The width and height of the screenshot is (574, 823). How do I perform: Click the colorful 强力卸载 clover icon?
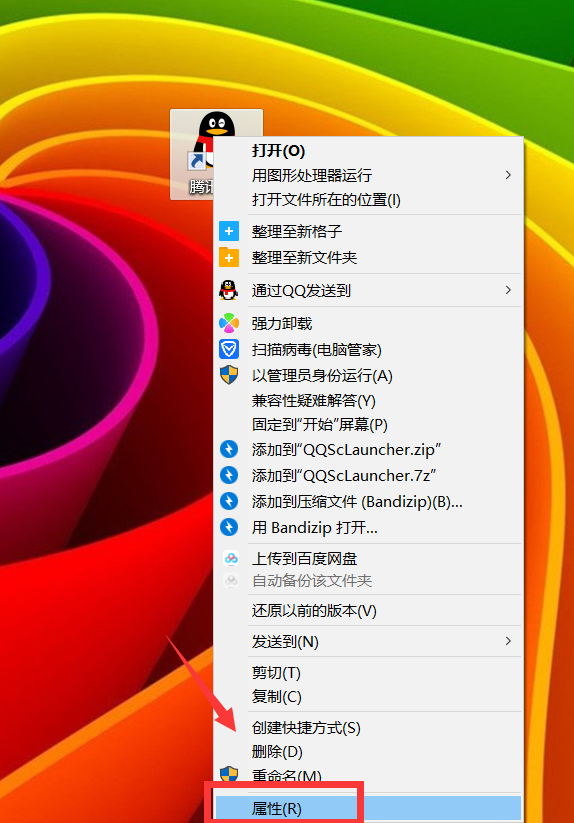(229, 323)
